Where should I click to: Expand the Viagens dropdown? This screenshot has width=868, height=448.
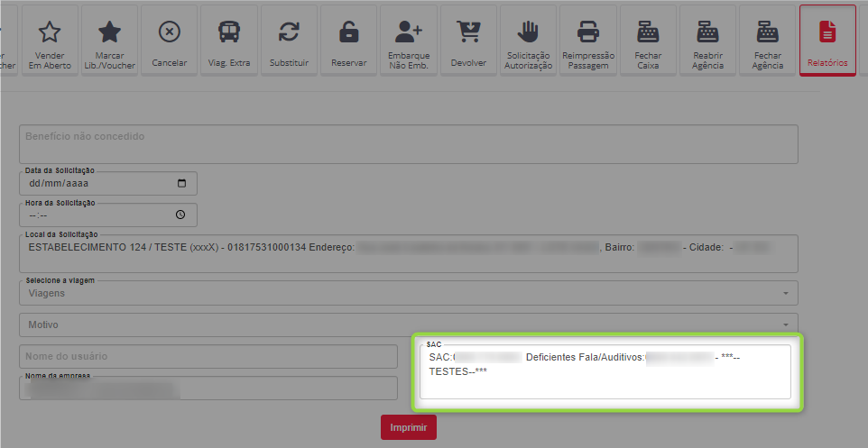pos(409,293)
